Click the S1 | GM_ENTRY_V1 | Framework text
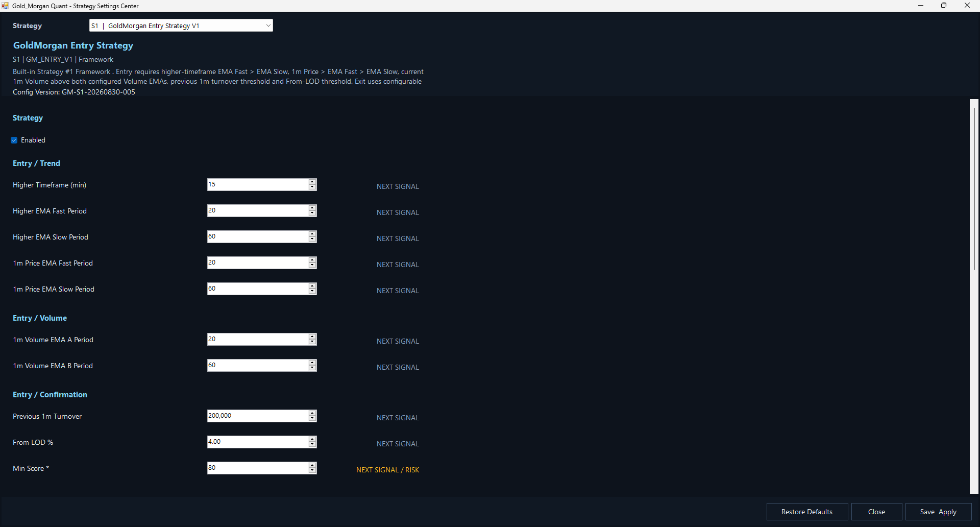The height and width of the screenshot is (527, 980). [x=63, y=59]
